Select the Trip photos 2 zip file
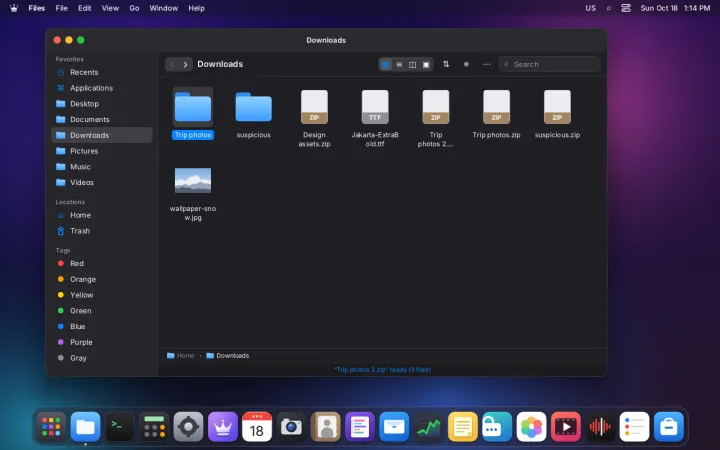This screenshot has width=720, height=450. 436,118
